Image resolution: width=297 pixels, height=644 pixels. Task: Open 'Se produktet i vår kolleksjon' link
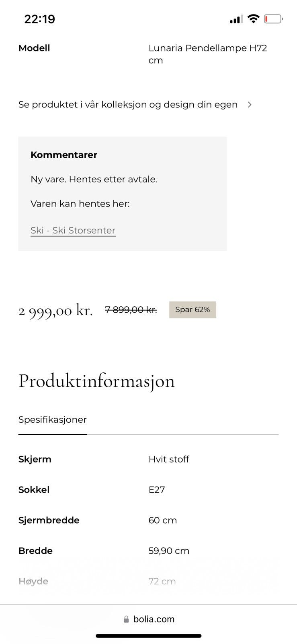click(x=128, y=105)
